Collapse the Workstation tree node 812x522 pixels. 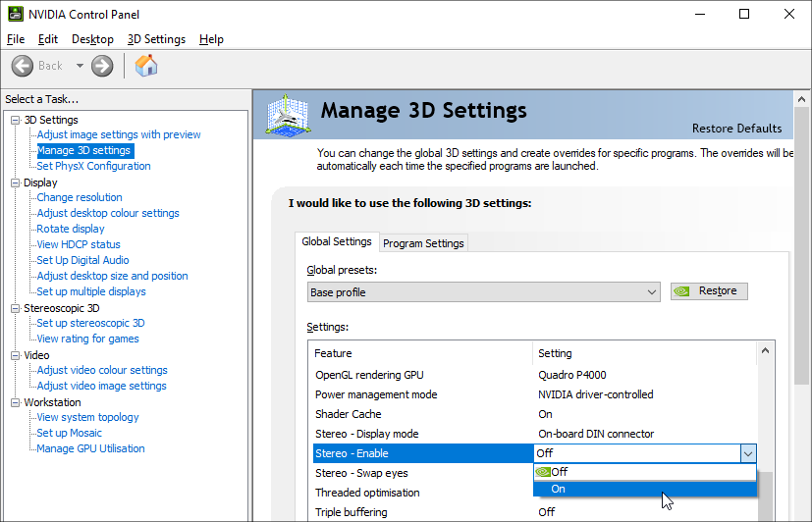pos(15,402)
